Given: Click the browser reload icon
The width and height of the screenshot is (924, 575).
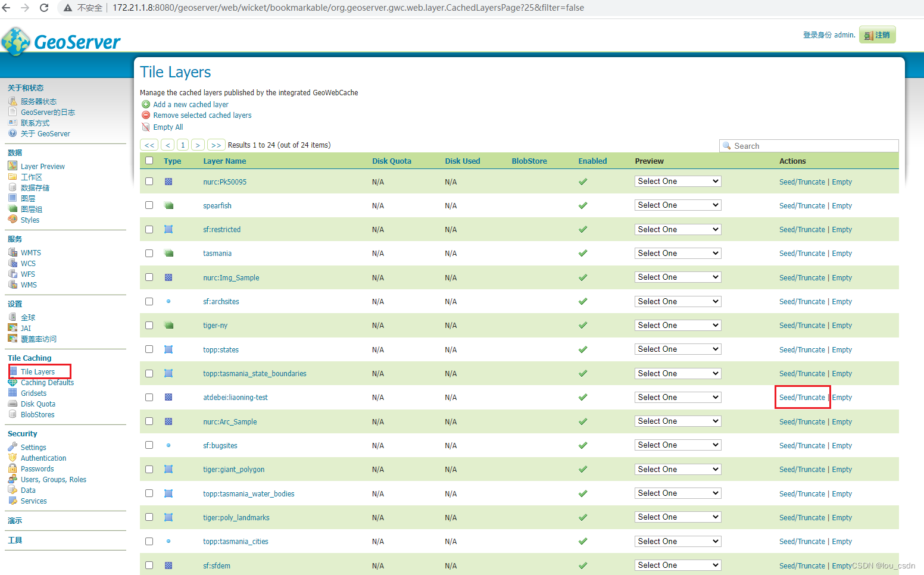Looking at the screenshot, I should [x=44, y=8].
